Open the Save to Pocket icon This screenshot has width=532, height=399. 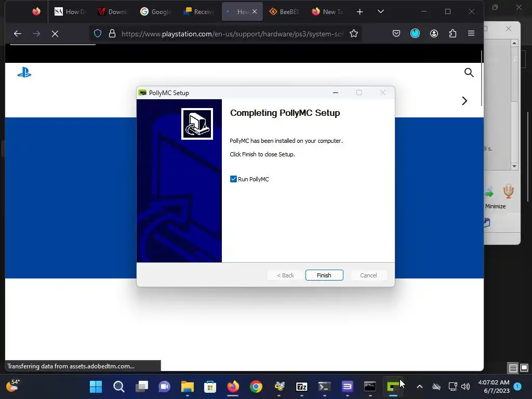click(x=396, y=34)
